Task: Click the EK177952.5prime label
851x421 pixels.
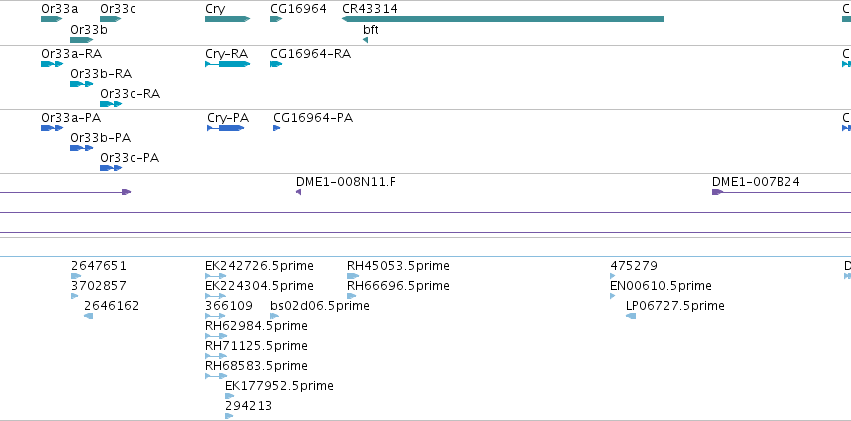Action: click(280, 386)
